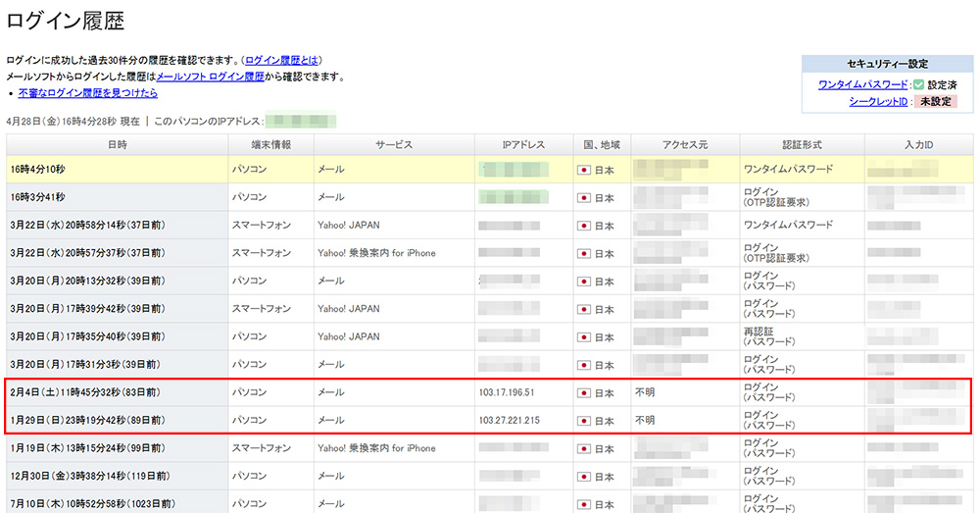This screenshot has height=513, width=980.
Task: Select the 3月20日 20時13分32秒 entry
Action: [490, 281]
